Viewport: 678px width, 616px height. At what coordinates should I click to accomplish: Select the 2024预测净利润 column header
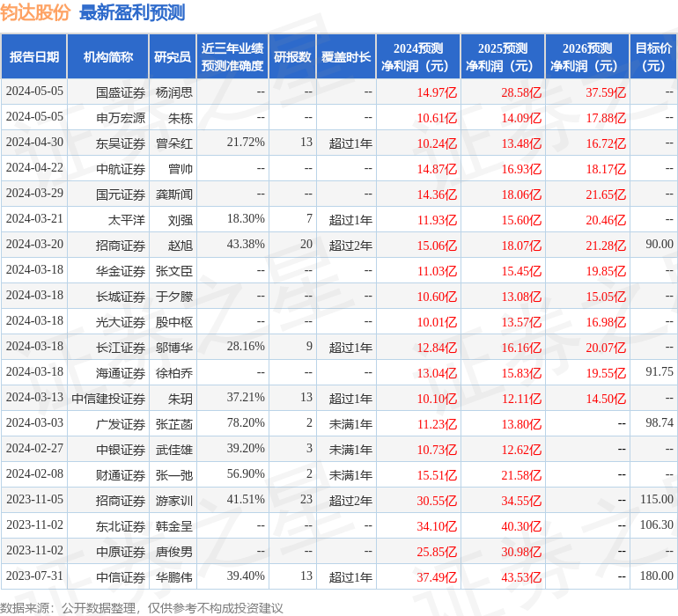coord(418,56)
